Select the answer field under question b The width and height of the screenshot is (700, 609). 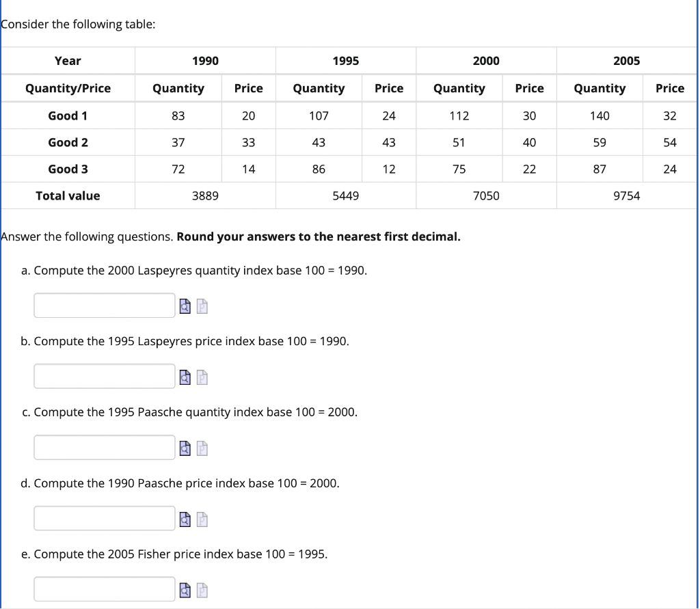[104, 376]
